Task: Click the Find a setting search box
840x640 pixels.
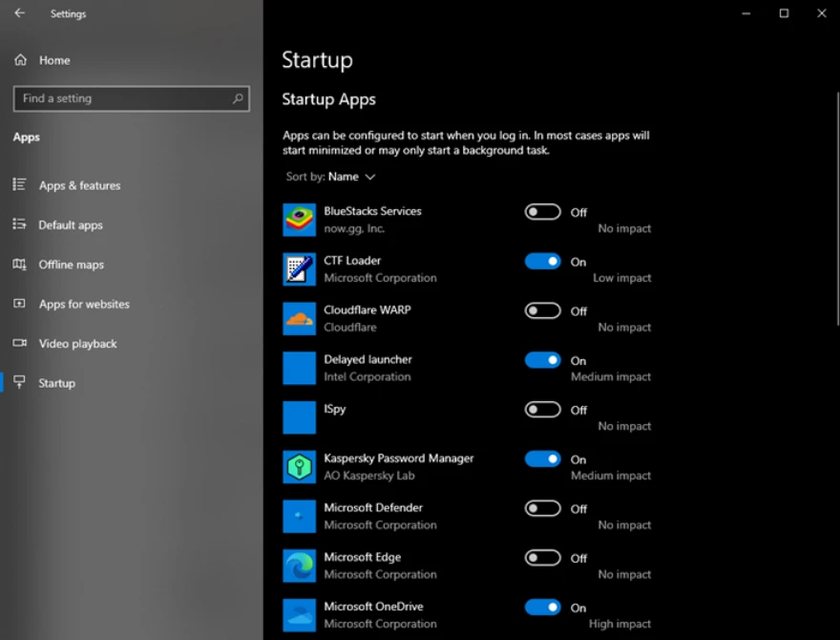Action: pos(131,98)
